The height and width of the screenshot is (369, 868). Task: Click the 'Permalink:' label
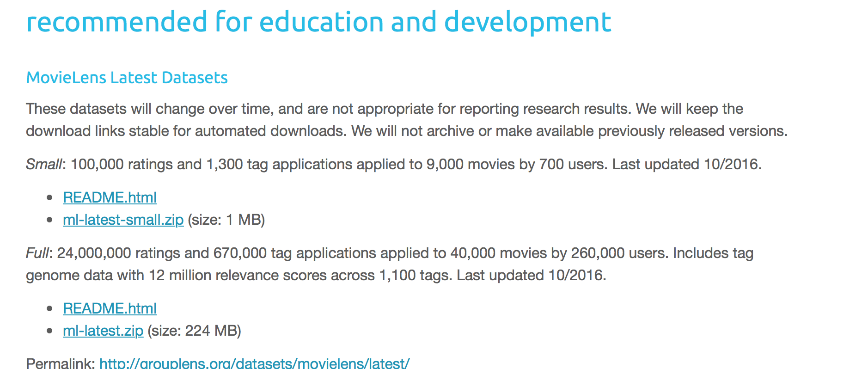pyautogui.click(x=61, y=363)
